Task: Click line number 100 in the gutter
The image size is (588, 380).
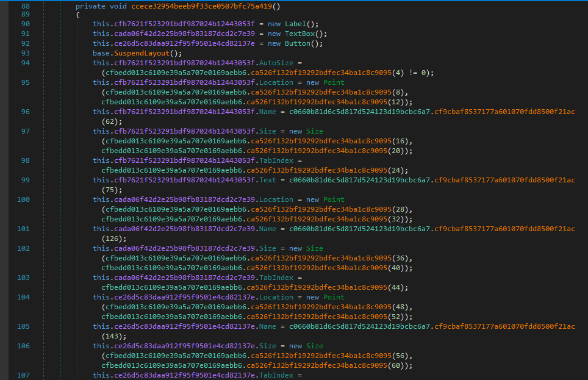Action: click(x=23, y=199)
